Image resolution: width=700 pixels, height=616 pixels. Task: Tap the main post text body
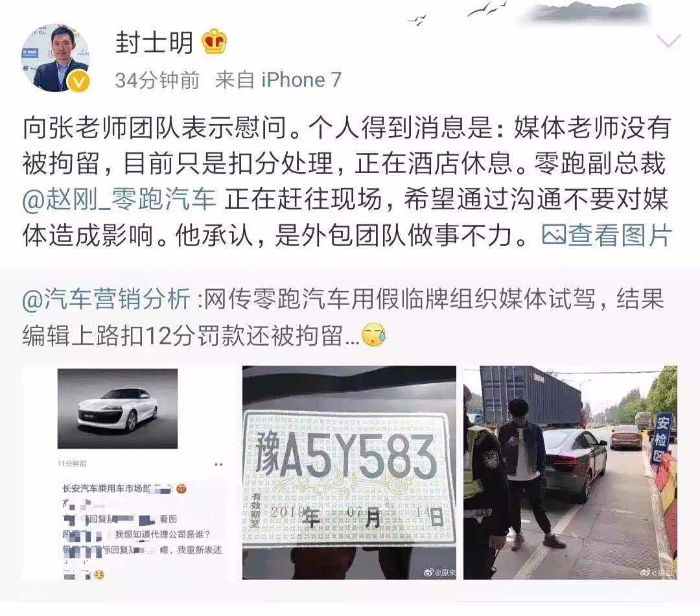pyautogui.click(x=347, y=182)
